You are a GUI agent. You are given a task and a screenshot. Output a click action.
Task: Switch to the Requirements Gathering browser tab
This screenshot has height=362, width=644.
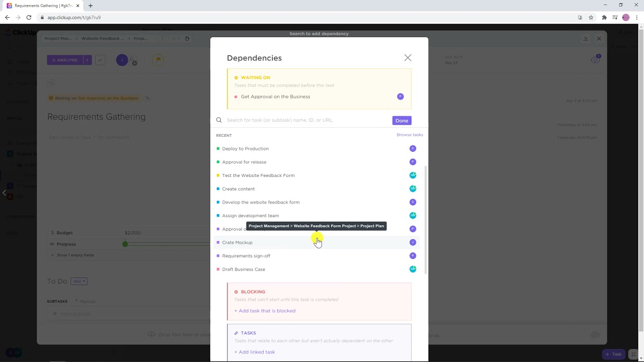click(x=44, y=6)
